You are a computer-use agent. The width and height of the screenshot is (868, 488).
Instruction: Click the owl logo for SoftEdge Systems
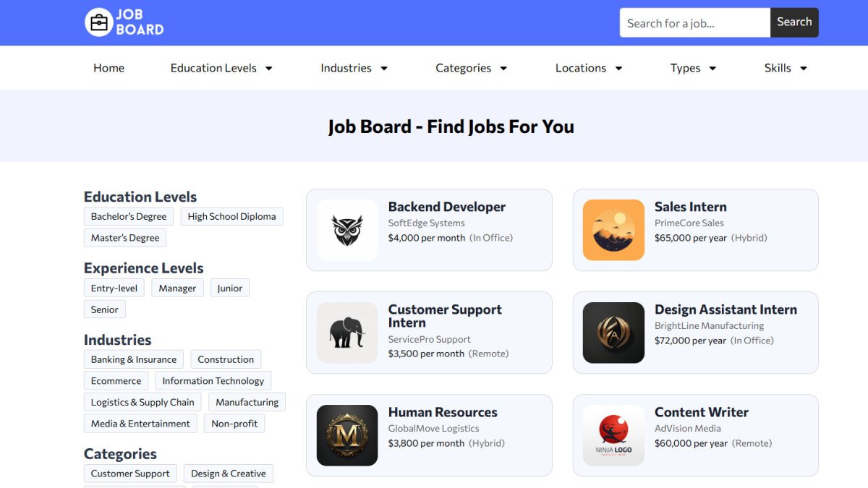346,230
